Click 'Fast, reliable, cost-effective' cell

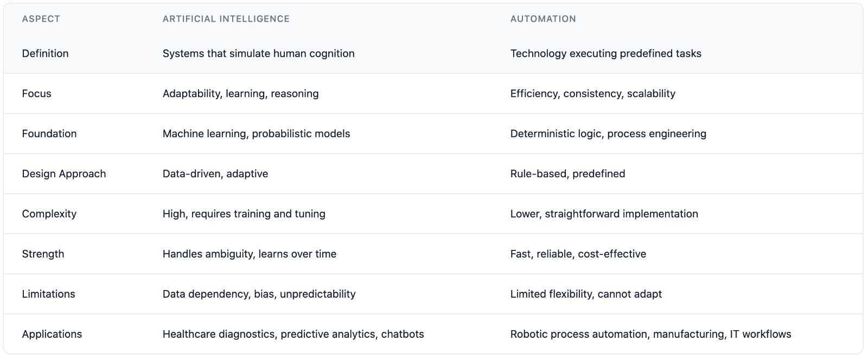click(x=578, y=254)
